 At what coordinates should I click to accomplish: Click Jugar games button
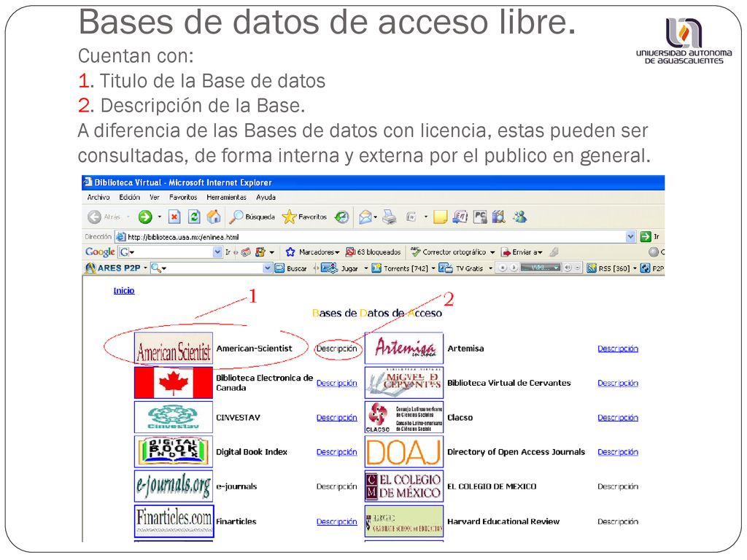[340, 268]
